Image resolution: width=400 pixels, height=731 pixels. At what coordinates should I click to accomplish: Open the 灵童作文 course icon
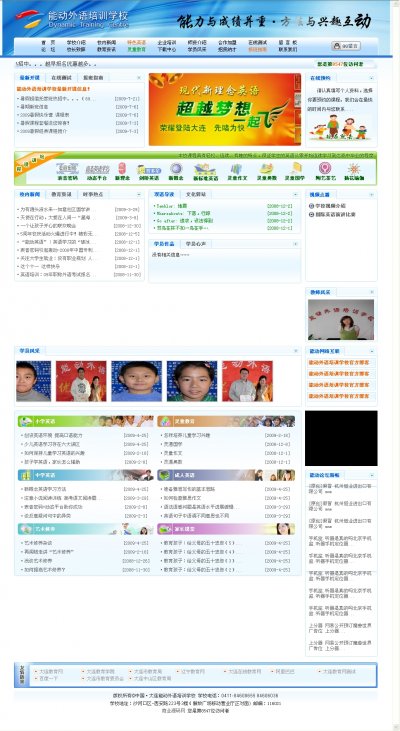237,169
